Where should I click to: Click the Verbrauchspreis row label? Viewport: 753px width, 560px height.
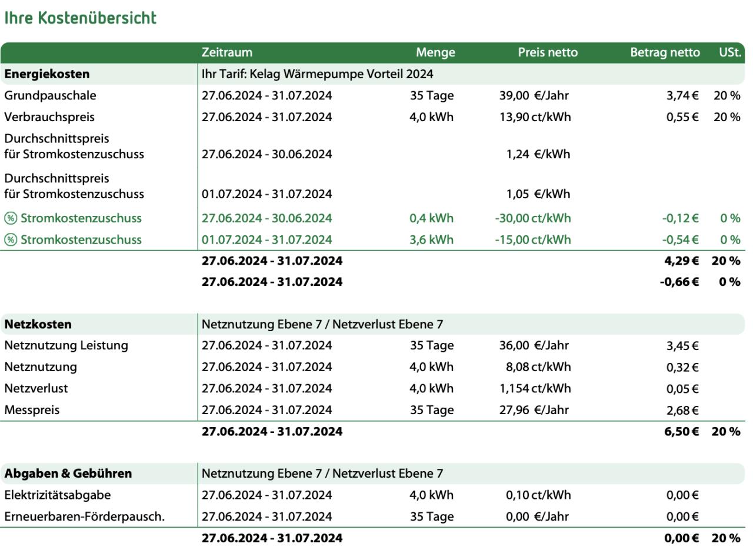pyautogui.click(x=49, y=117)
